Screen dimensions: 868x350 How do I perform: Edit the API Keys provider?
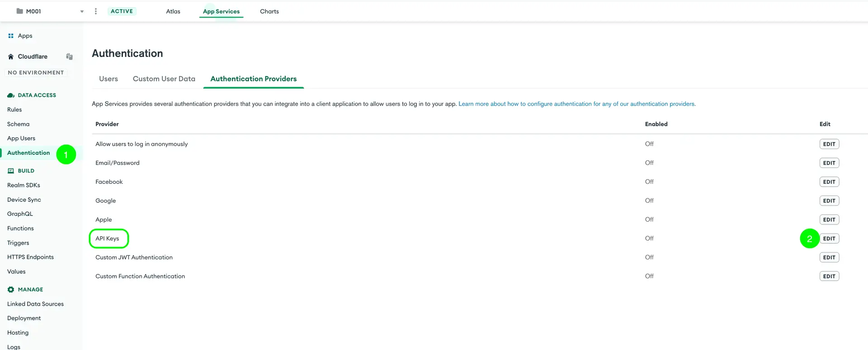(x=829, y=238)
